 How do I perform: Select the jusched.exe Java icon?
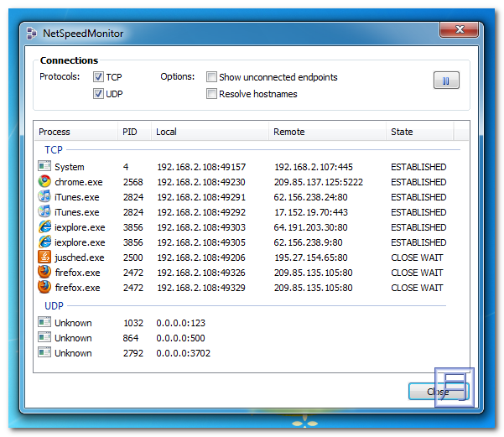[x=45, y=258]
